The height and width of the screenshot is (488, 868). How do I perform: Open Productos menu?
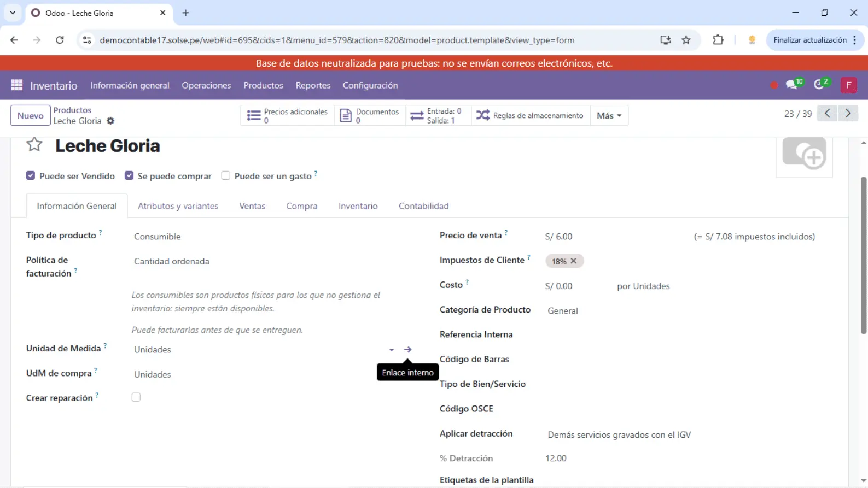pyautogui.click(x=263, y=85)
